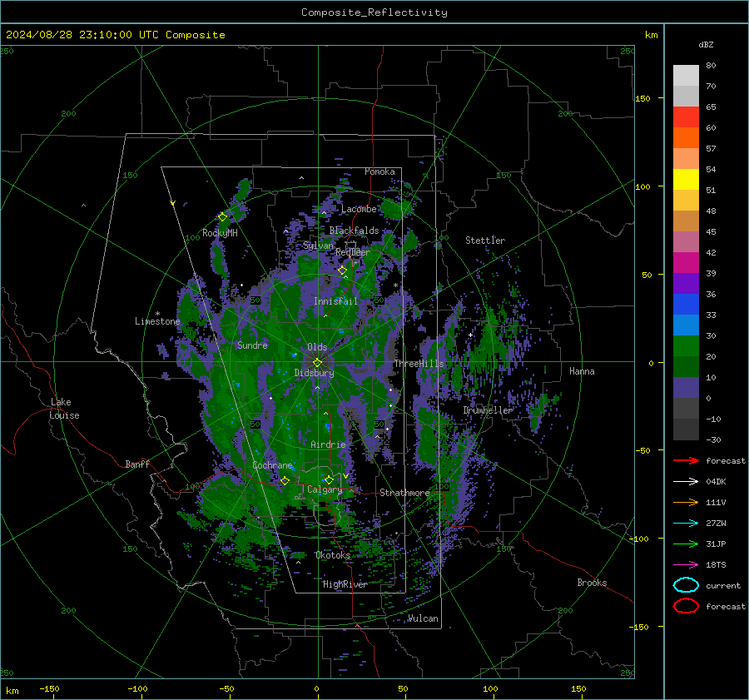The height and width of the screenshot is (700, 749).
Task: Select the Strathmore label
Action: [x=404, y=493]
